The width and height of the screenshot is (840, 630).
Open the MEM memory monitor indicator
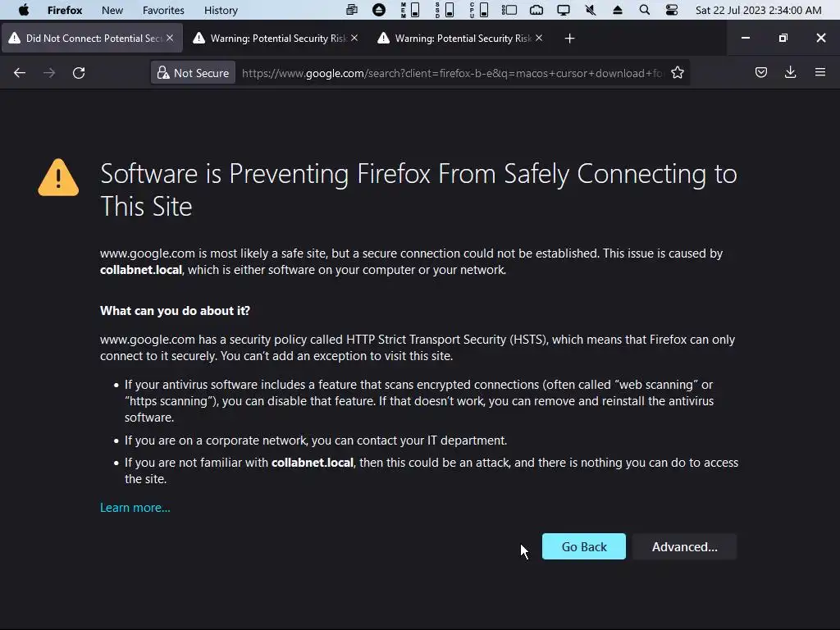[410, 10]
